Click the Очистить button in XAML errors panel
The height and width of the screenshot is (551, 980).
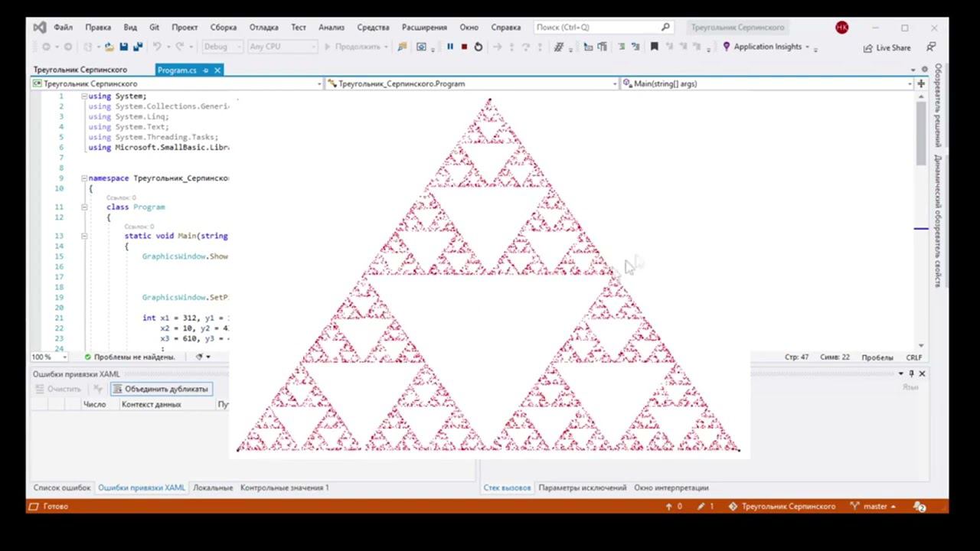pos(57,389)
